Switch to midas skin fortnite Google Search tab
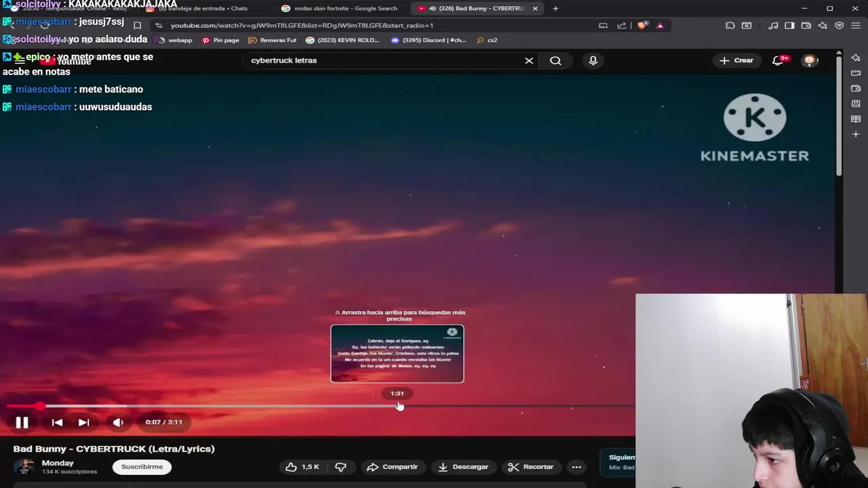 (339, 8)
